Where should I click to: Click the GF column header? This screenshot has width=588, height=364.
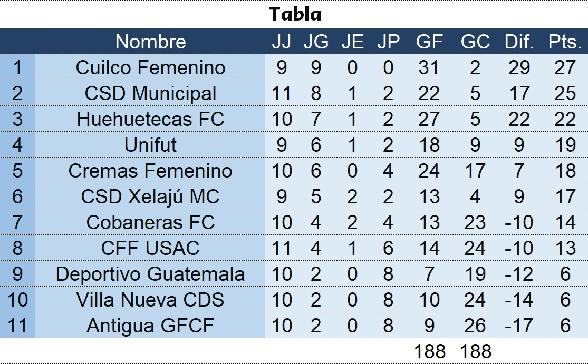429,42
